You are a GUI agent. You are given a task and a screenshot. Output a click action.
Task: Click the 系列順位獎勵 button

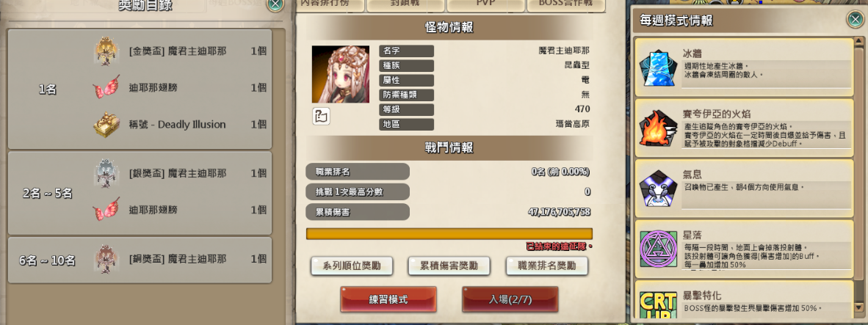click(x=352, y=266)
